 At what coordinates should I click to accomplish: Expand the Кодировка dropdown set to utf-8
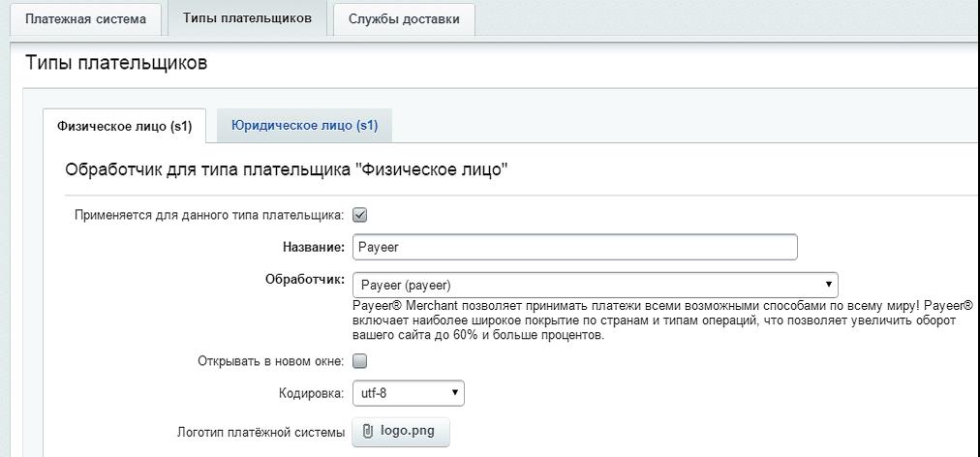pyautogui.click(x=408, y=393)
